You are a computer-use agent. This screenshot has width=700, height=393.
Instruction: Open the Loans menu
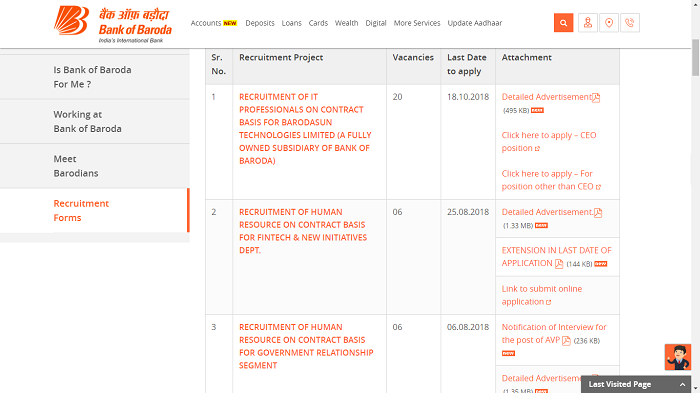click(292, 23)
